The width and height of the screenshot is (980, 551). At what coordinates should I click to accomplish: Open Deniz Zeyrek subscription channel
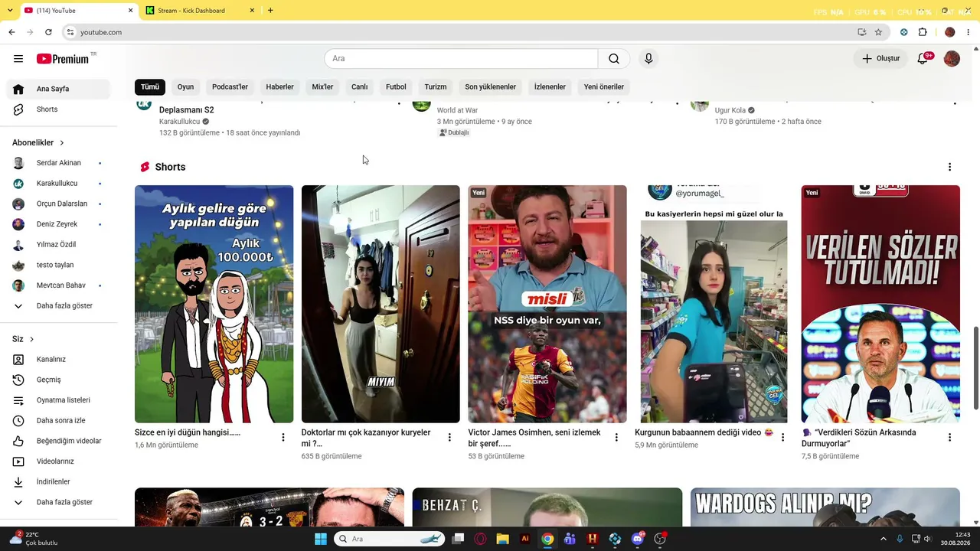[x=60, y=224]
